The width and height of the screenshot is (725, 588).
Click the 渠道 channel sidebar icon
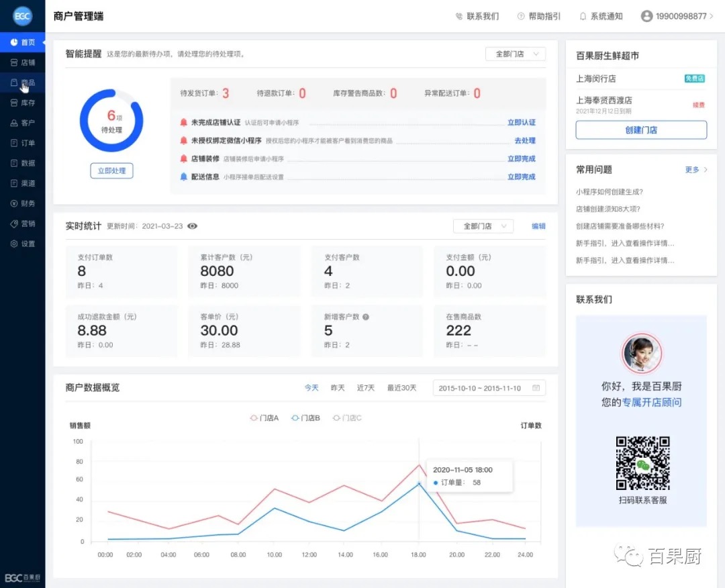point(14,183)
